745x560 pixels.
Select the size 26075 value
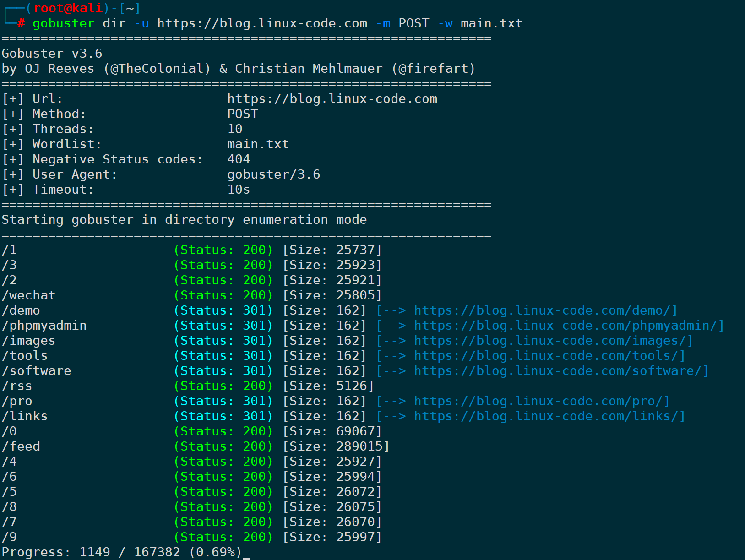pyautogui.click(x=356, y=507)
